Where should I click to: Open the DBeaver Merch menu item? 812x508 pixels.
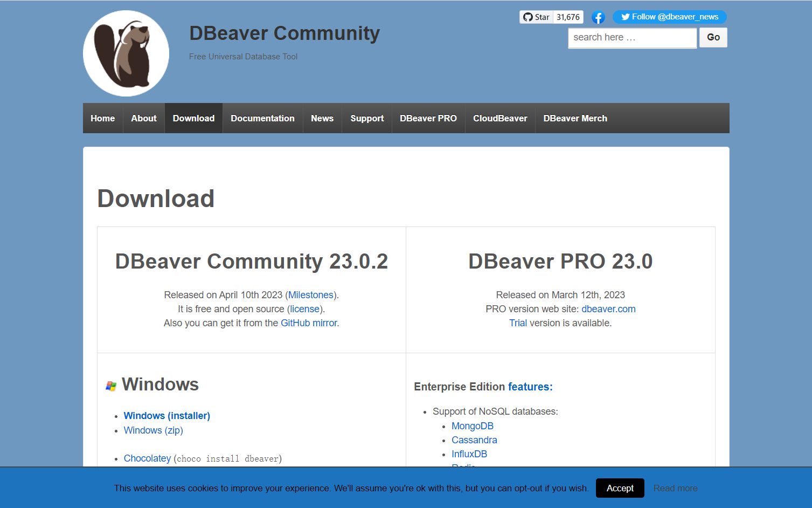(x=575, y=118)
